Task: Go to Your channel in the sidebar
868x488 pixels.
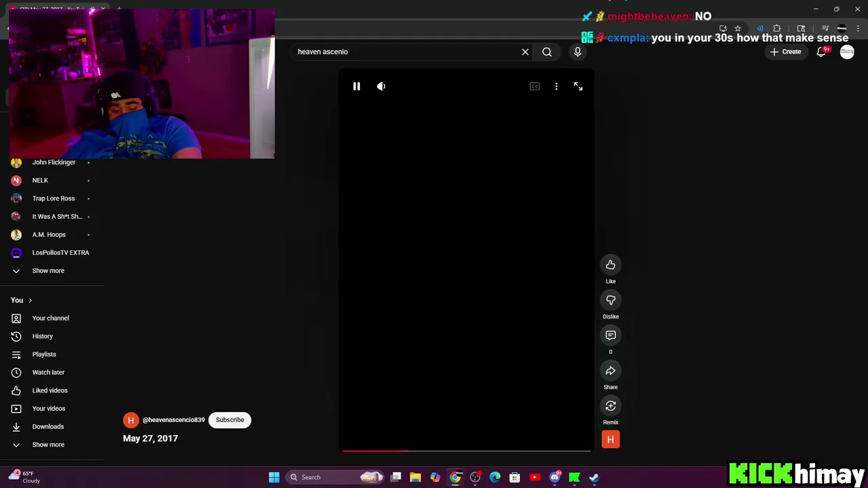Action: pyautogui.click(x=52, y=319)
